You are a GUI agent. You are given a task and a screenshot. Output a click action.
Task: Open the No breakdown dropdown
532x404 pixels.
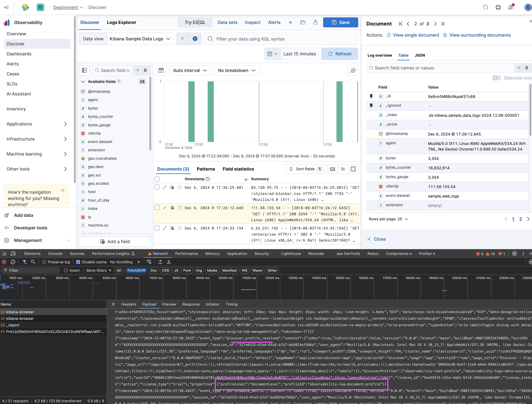[237, 70]
